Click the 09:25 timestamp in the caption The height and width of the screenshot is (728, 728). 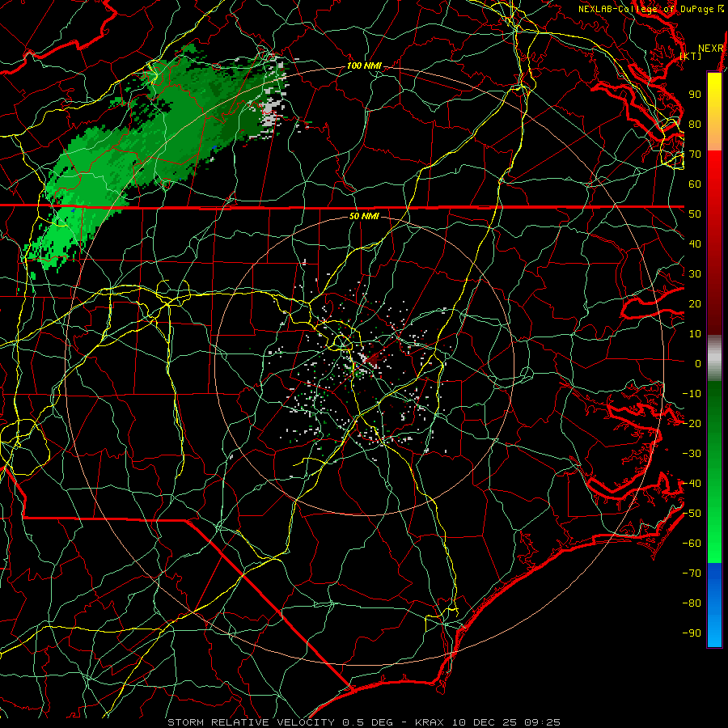(x=542, y=722)
